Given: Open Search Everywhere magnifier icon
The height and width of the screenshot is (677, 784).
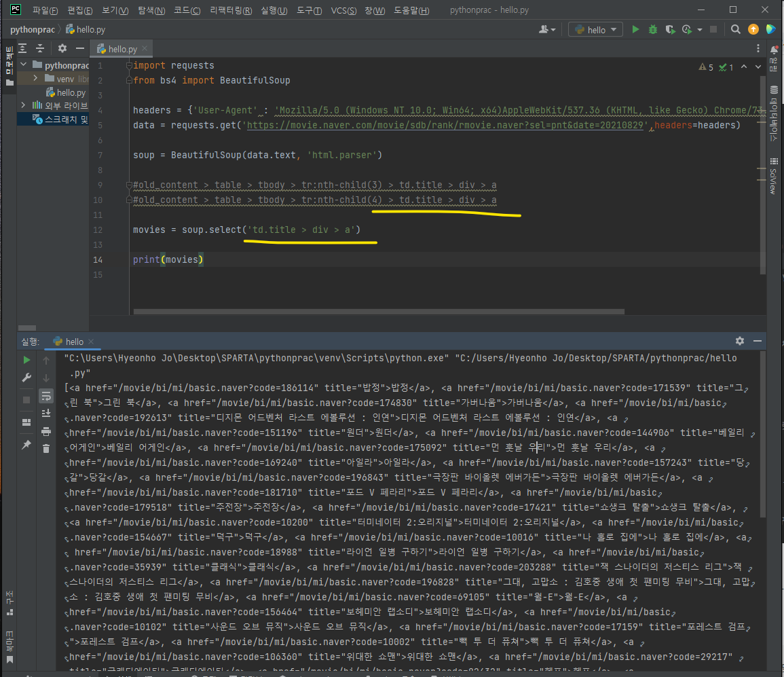Looking at the screenshot, I should (x=736, y=29).
